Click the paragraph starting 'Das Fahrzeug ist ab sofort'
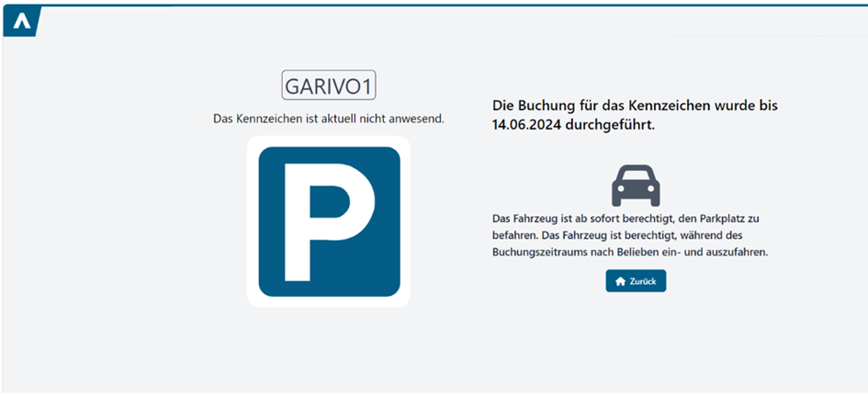 [631, 235]
